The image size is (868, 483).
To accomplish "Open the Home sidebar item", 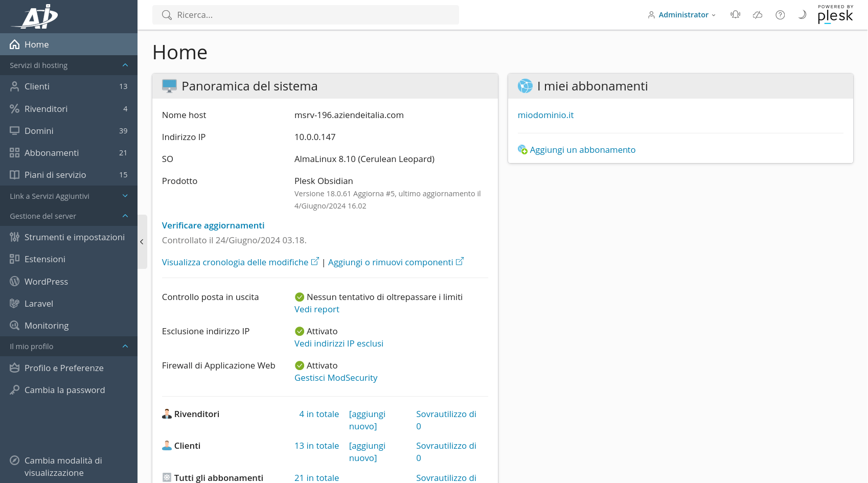I will 68,44.
